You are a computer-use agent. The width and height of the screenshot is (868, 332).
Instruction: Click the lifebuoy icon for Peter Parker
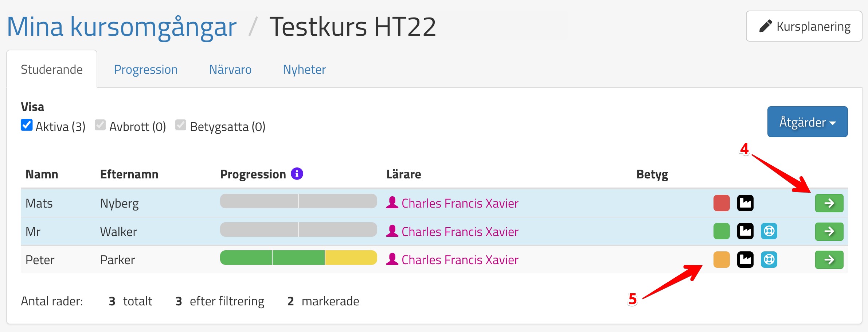coord(769,260)
